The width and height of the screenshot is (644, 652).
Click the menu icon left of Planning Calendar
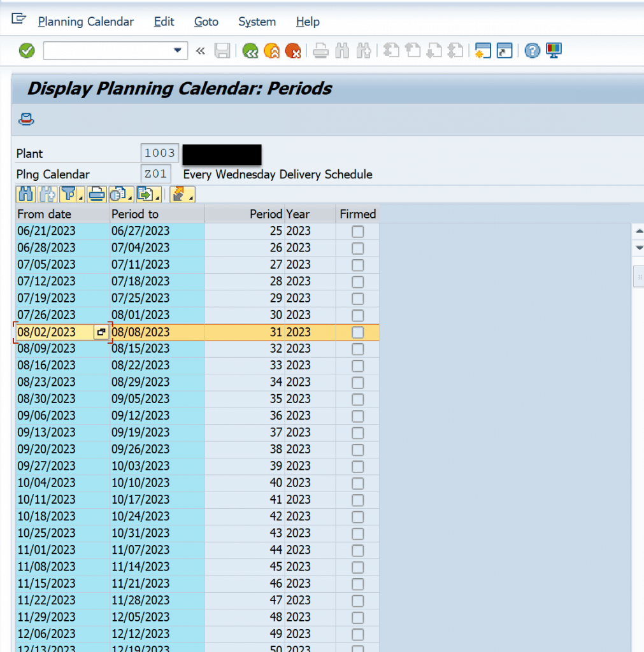[18, 18]
